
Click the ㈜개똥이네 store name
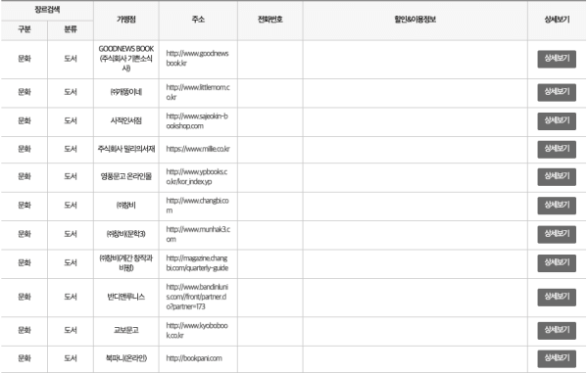126,92
